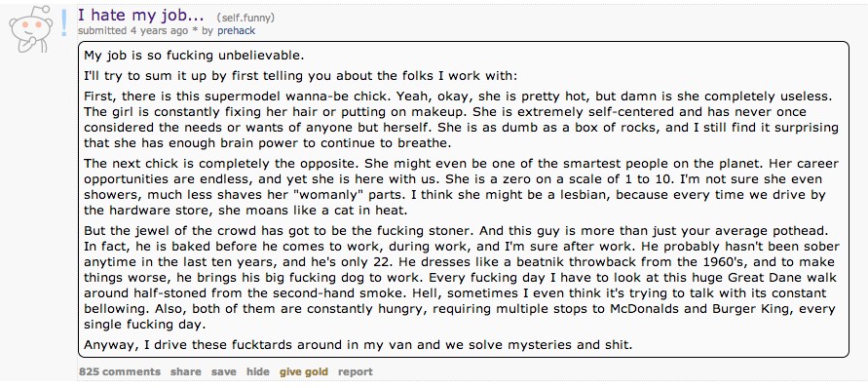Click the line starting "I'll try to sum it up"

(x=300, y=76)
